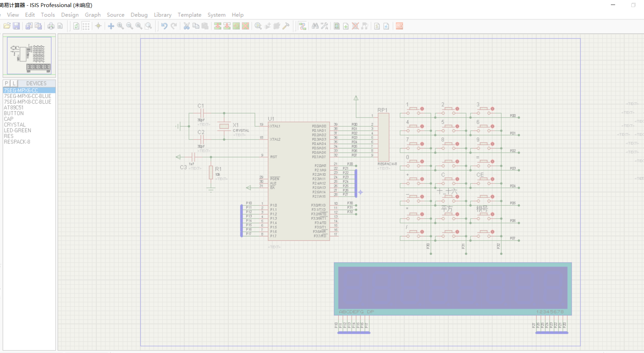The width and height of the screenshot is (644, 353).
Task: Select RESPACK-8 in devices list
Action: click(x=29, y=142)
